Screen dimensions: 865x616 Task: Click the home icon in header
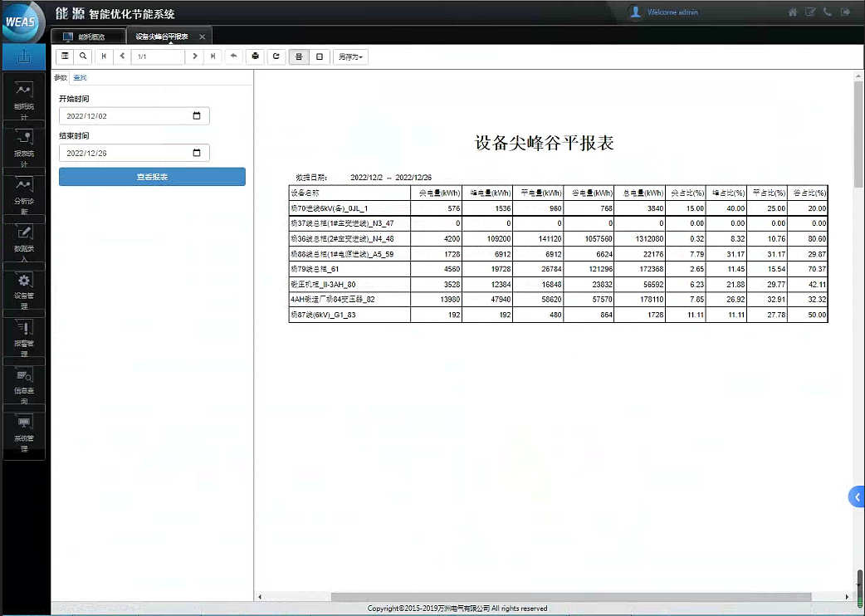793,12
